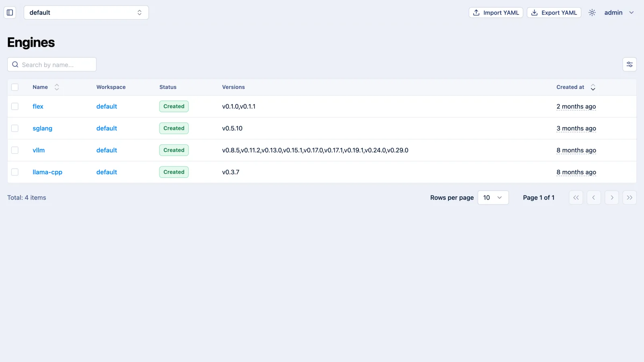Click Created status badge for flex
The width and height of the screenshot is (644, 362).
click(x=174, y=106)
